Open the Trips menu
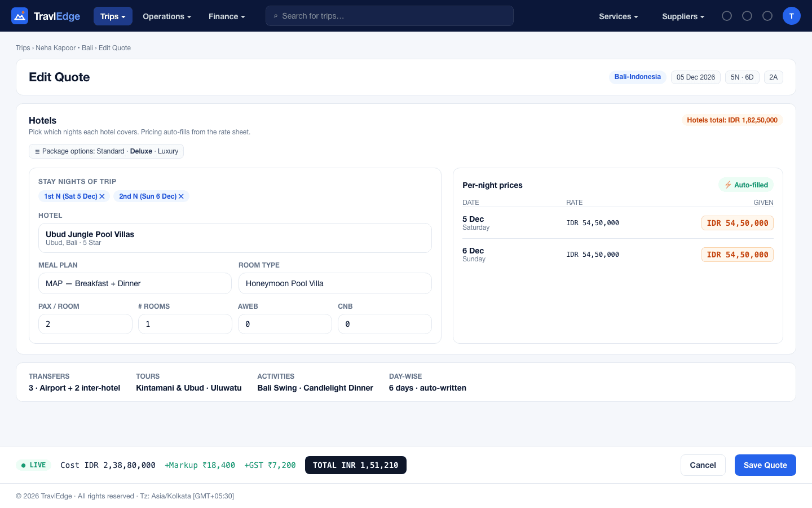 pos(113,16)
